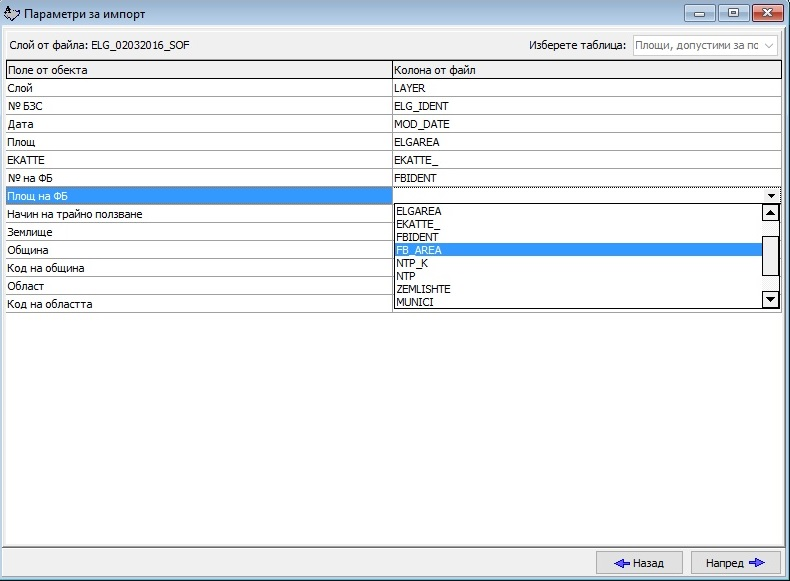The height and width of the screenshot is (581, 790).
Task: Click the MOD_DATE cell for Дата
Action: (586, 124)
